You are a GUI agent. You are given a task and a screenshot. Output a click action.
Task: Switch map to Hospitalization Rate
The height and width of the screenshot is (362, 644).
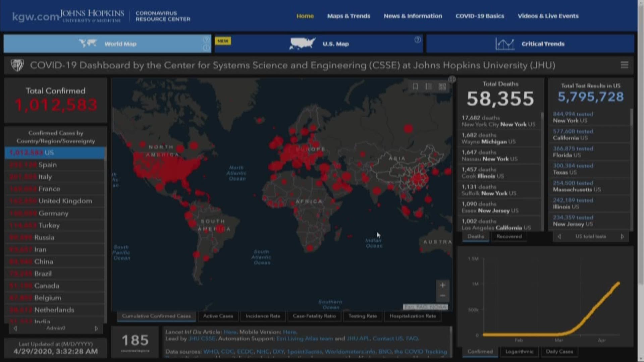click(413, 316)
